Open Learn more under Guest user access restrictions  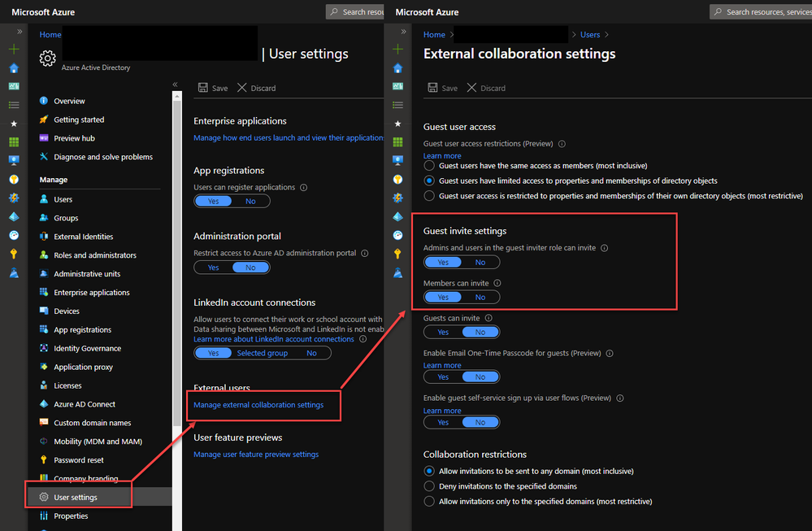(441, 155)
